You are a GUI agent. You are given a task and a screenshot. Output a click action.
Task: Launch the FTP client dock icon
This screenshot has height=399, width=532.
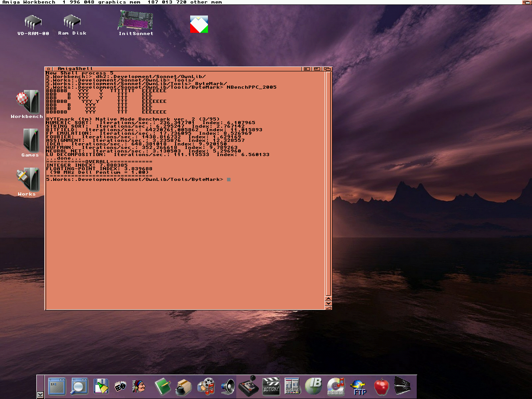358,387
